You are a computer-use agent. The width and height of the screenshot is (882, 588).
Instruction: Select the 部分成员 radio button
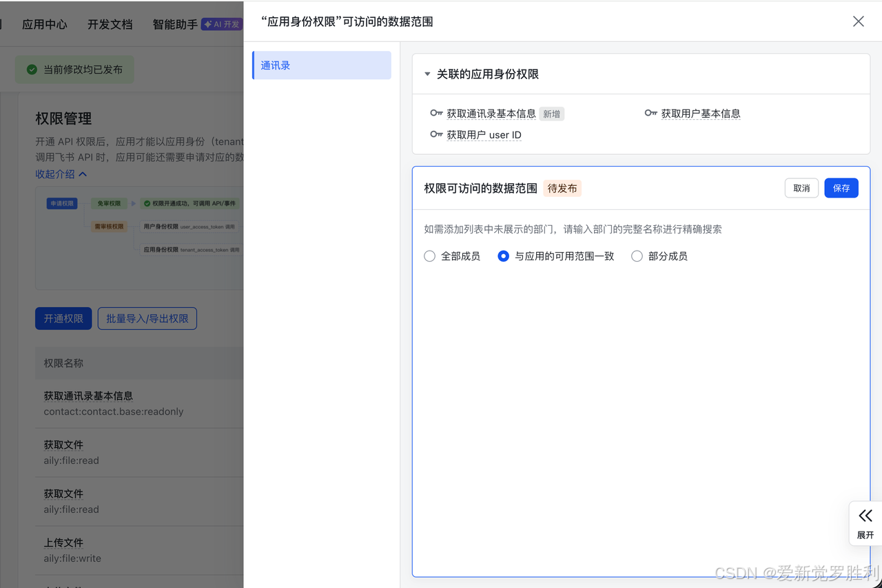(637, 256)
